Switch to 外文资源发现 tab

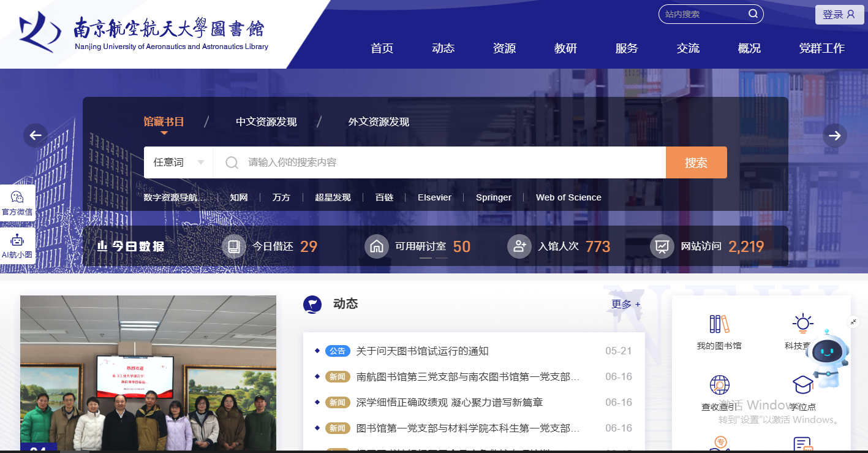pos(379,121)
